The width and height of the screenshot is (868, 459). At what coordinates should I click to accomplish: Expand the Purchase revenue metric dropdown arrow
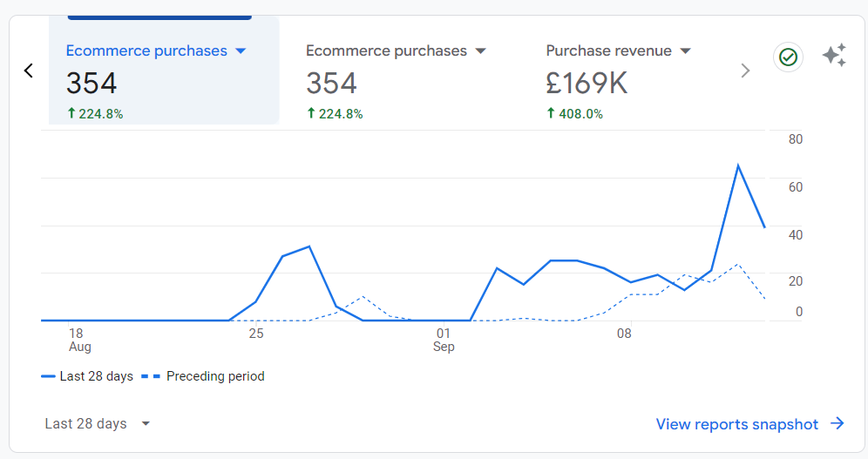point(685,51)
